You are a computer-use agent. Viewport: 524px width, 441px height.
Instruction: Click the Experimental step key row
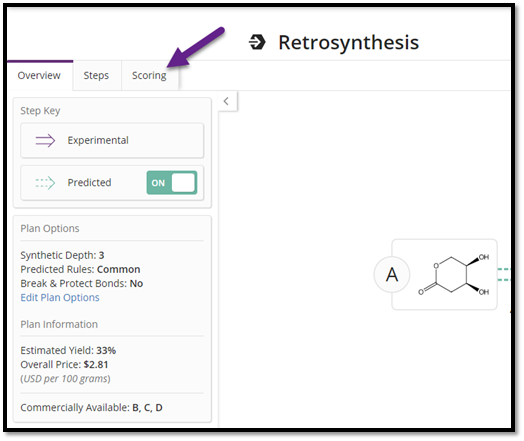click(x=112, y=141)
